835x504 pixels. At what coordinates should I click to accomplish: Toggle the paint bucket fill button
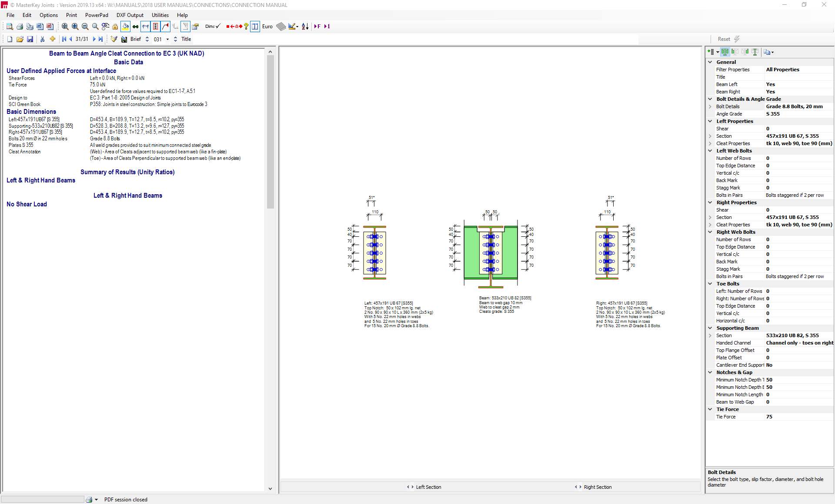(125, 27)
